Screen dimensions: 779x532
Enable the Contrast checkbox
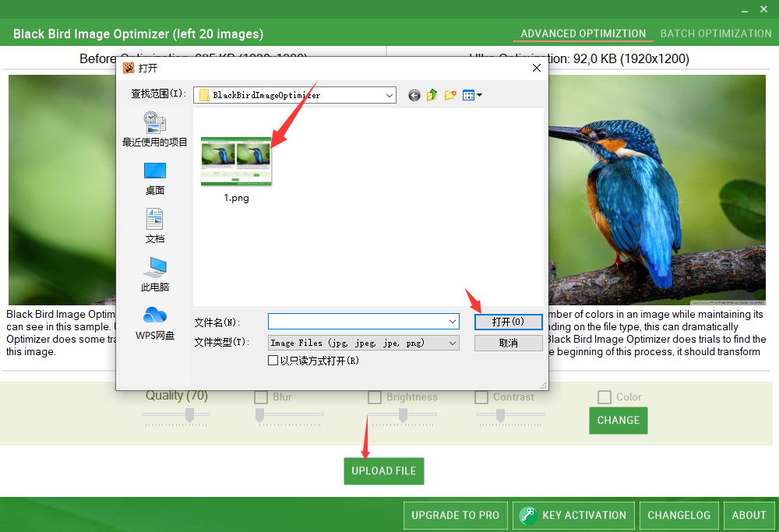coord(481,397)
